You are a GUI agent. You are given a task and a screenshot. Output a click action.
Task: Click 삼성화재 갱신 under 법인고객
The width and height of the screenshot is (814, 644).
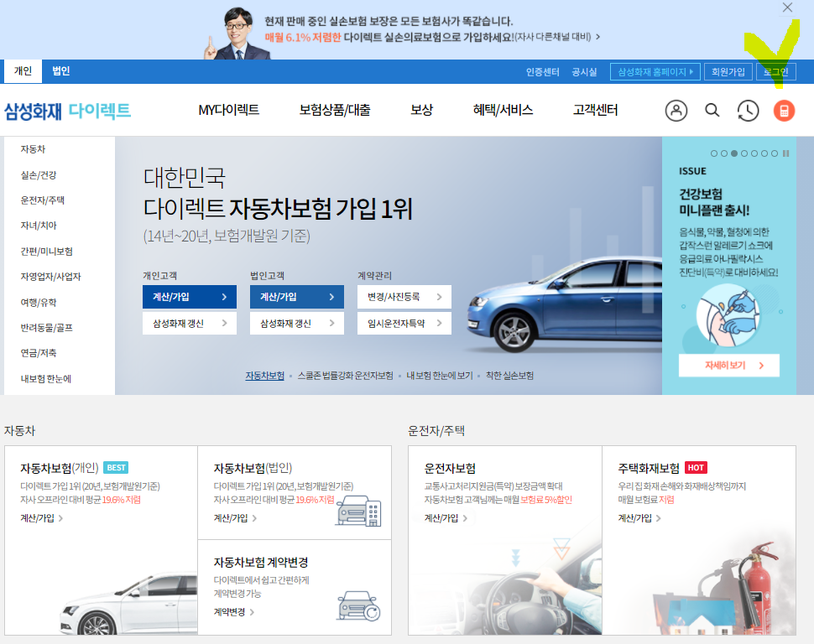point(297,324)
